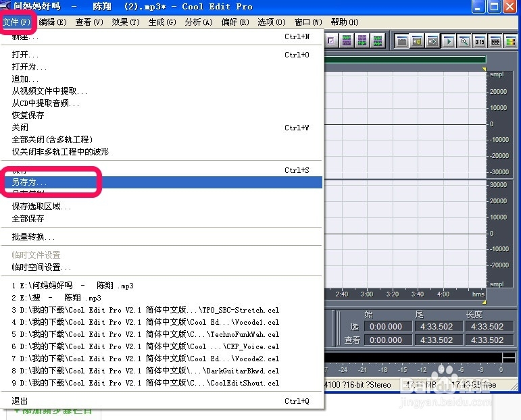Open recent file 1 E:\问妈妈好吗 - 陈翔.mp3

[162, 286]
